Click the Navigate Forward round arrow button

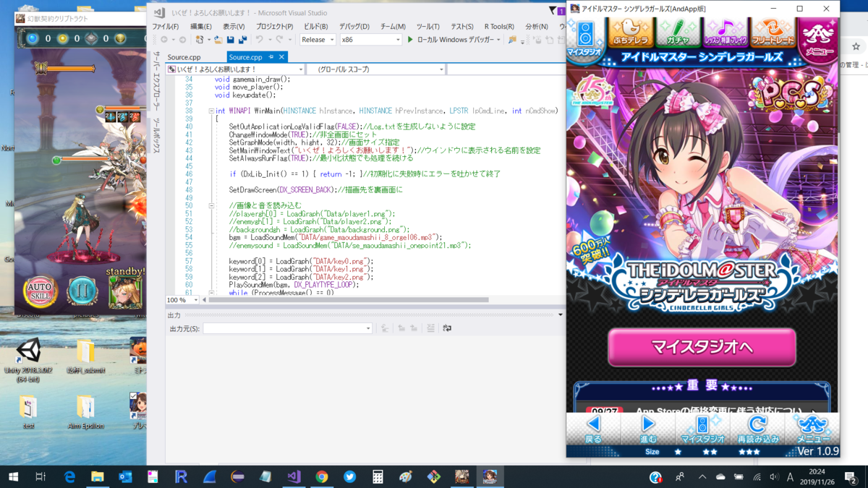click(182, 40)
